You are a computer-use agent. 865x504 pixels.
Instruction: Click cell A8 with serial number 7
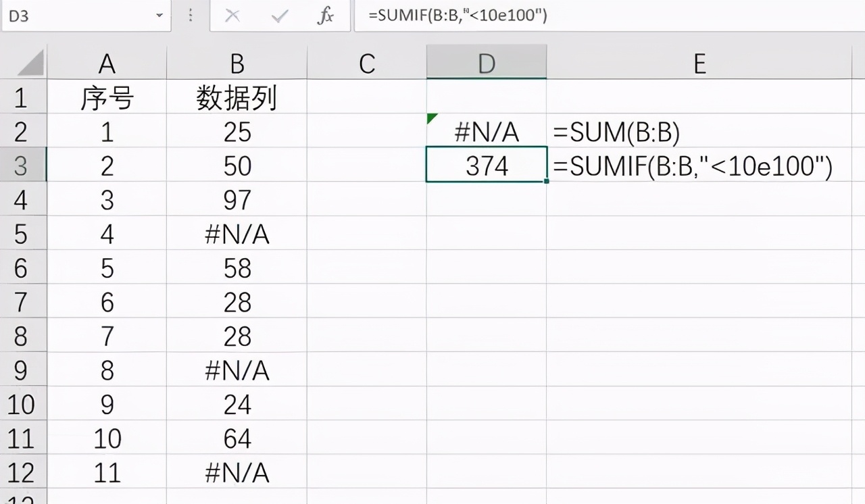pos(107,336)
